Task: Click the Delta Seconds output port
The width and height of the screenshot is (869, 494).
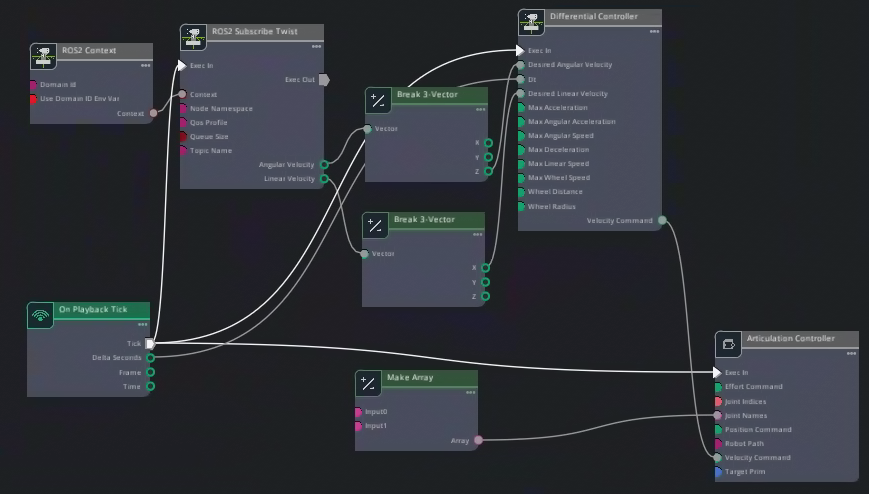Action: [151, 358]
